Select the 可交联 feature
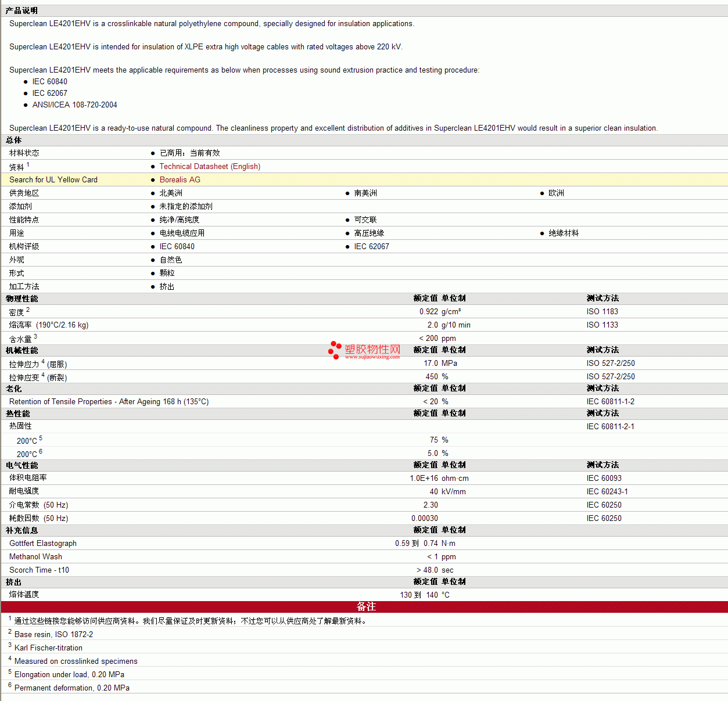Viewport: 728px width, 701px height. (365, 220)
